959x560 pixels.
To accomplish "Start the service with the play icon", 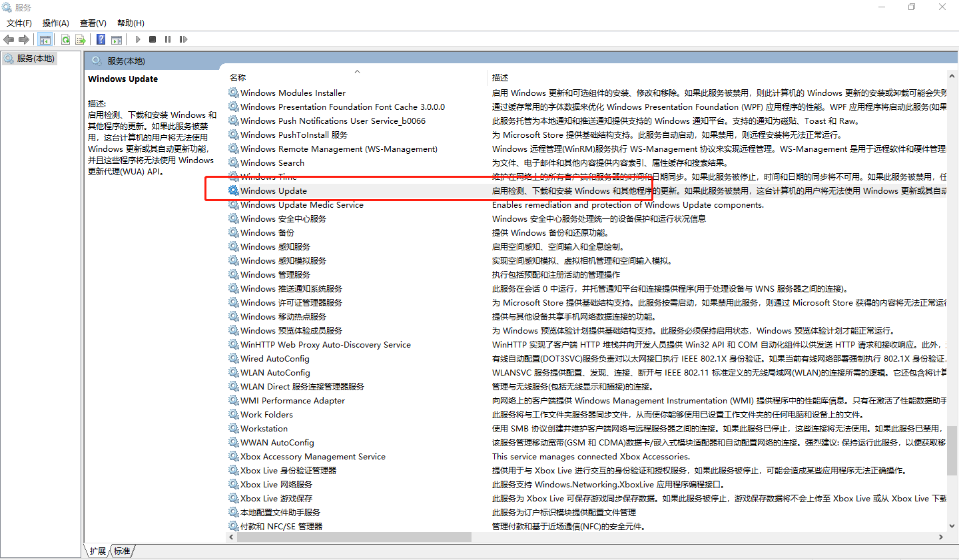I will point(137,39).
